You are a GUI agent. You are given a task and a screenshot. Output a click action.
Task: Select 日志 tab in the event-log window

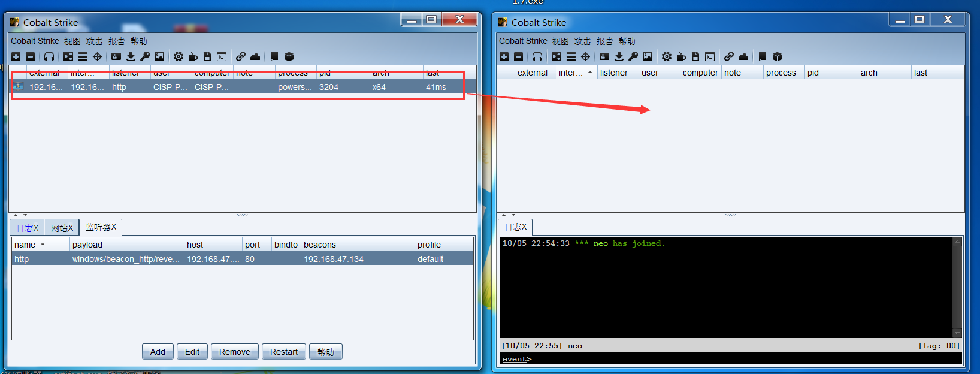(x=515, y=227)
